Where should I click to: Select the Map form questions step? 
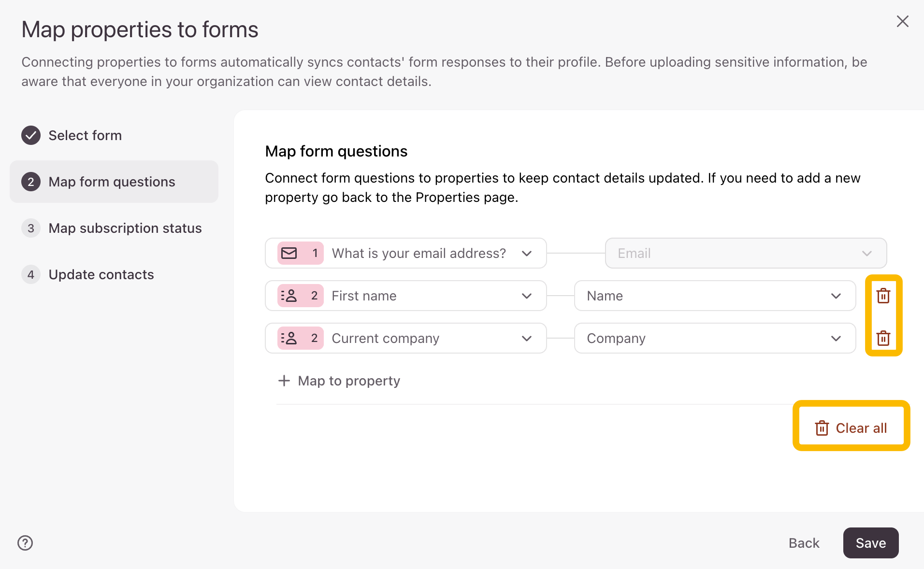pos(112,182)
